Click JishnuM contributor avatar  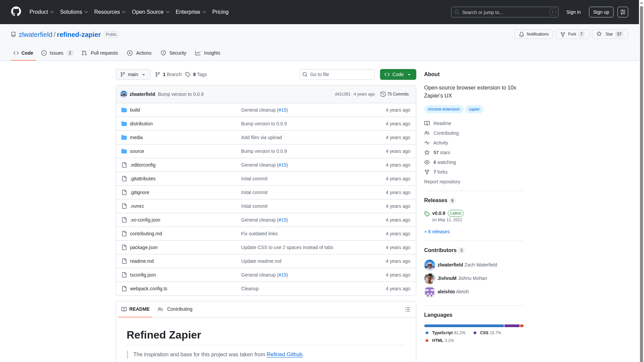[x=429, y=278]
